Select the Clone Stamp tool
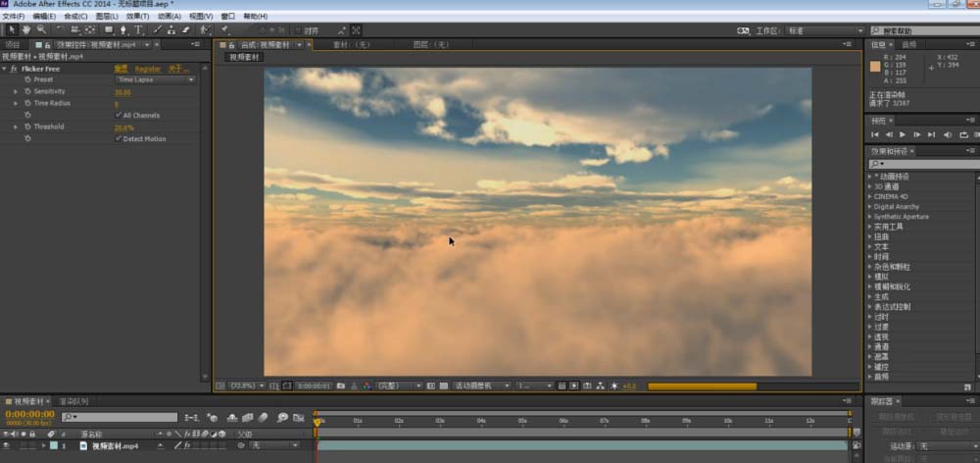The height and width of the screenshot is (463, 980). click(x=171, y=29)
